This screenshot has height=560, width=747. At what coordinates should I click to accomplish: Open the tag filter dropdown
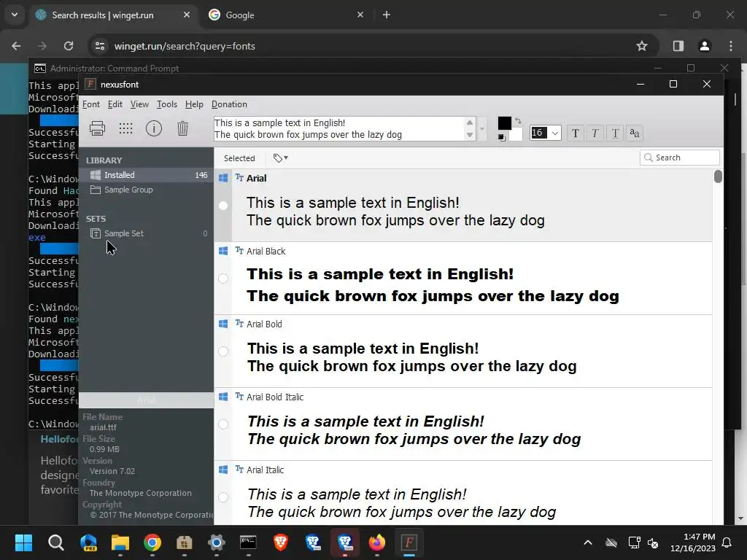click(x=281, y=158)
